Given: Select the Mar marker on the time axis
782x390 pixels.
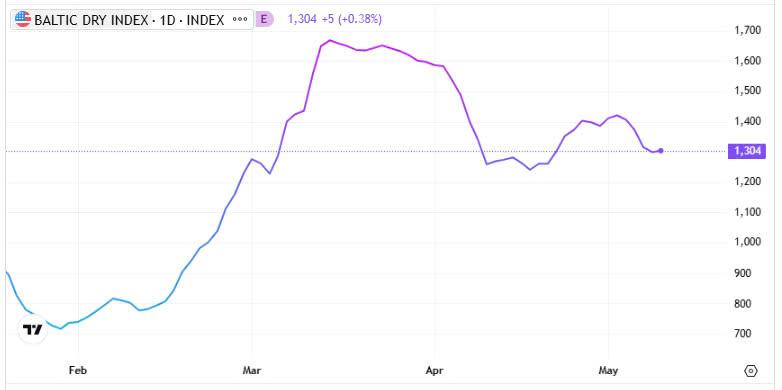Looking at the screenshot, I should [252, 371].
